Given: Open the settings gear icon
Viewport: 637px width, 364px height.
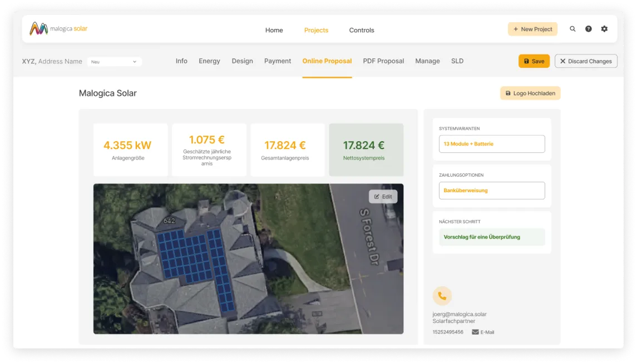Looking at the screenshot, I should tap(604, 29).
